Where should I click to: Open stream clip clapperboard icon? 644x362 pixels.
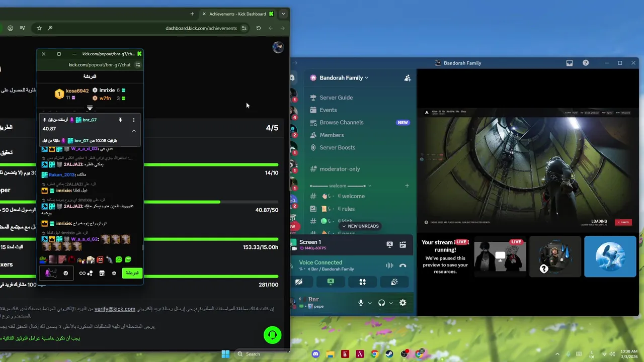[403, 244]
